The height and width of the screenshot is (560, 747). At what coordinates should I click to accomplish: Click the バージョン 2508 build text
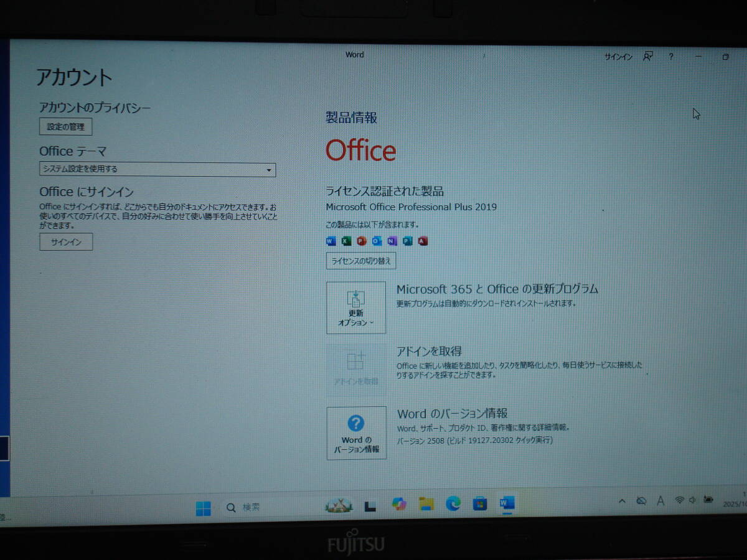pyautogui.click(x=475, y=440)
